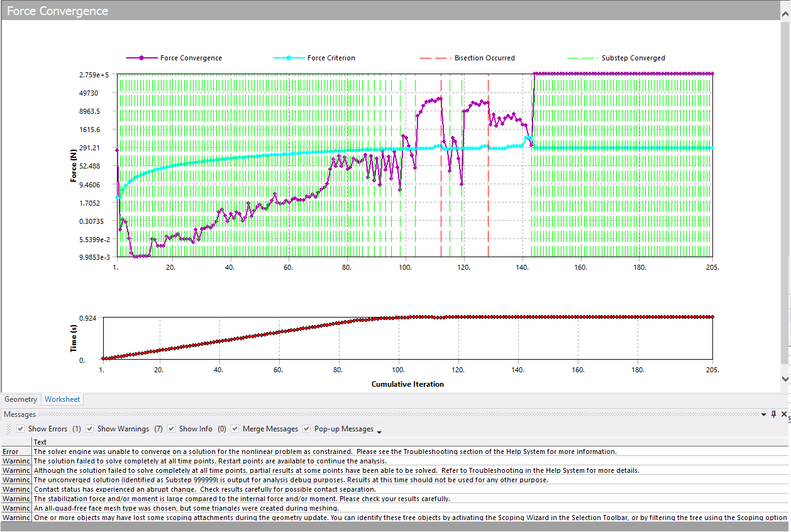This screenshot has width=791, height=532.
Task: Toggle the Show Warnings checkbox
Action: 90,429
